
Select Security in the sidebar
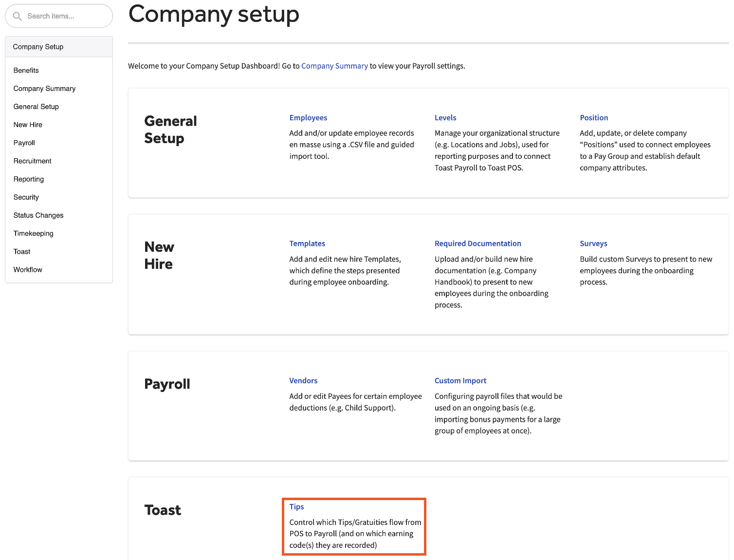(x=26, y=197)
